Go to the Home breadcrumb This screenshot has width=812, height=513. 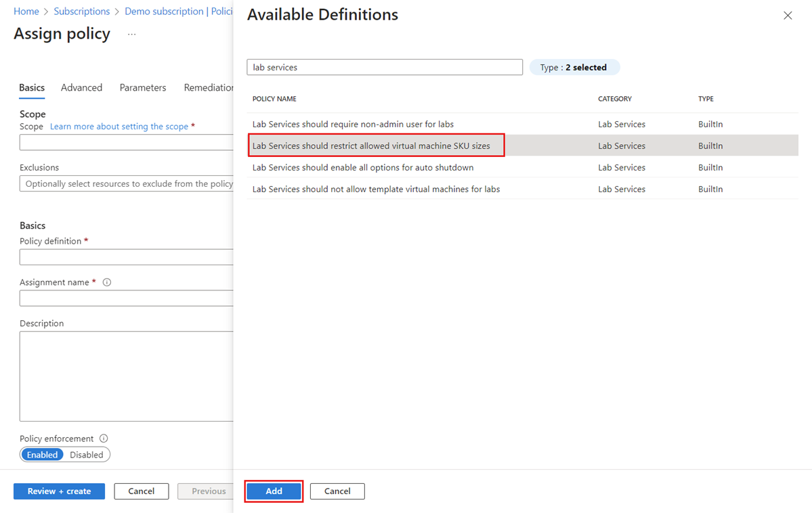[26, 12]
